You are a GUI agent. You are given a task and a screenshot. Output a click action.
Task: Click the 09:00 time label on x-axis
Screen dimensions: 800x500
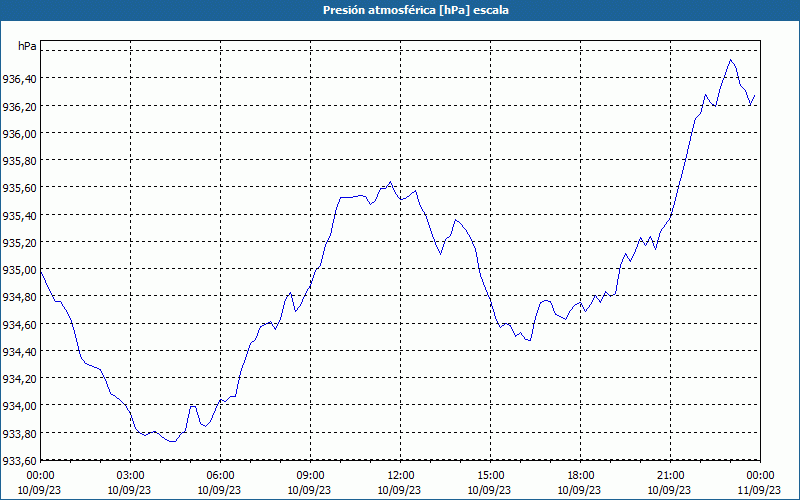310,476
